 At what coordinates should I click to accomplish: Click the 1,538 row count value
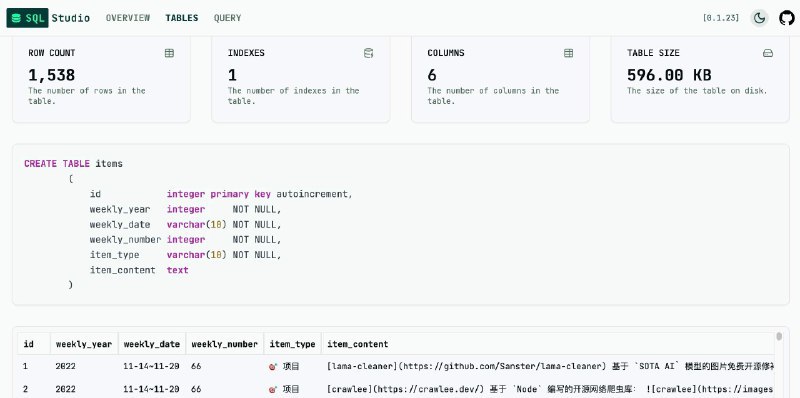click(x=52, y=75)
